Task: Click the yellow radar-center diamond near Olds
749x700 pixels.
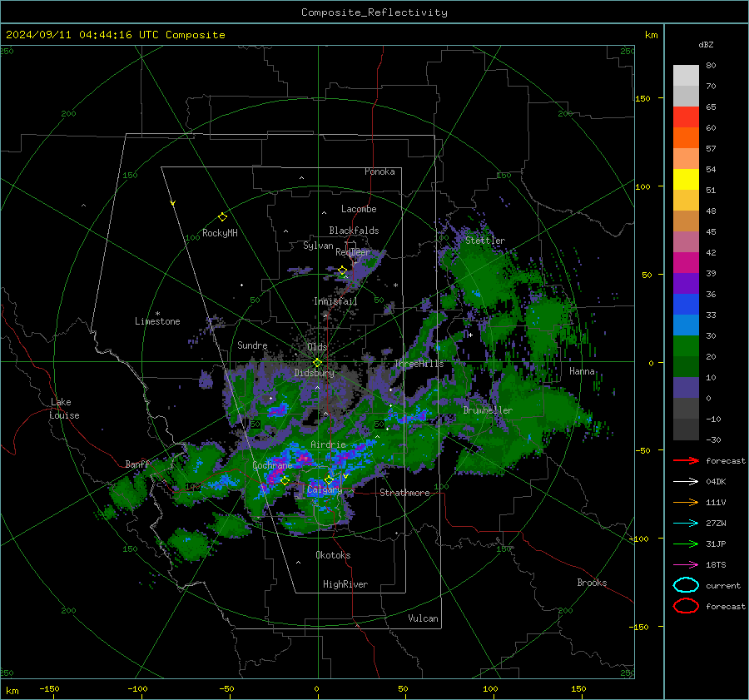Action: tap(317, 363)
